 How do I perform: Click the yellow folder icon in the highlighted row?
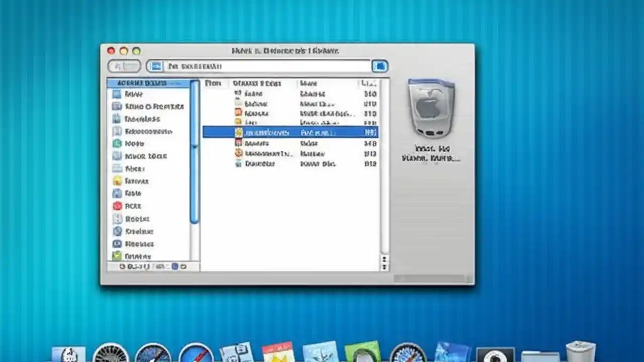click(238, 132)
